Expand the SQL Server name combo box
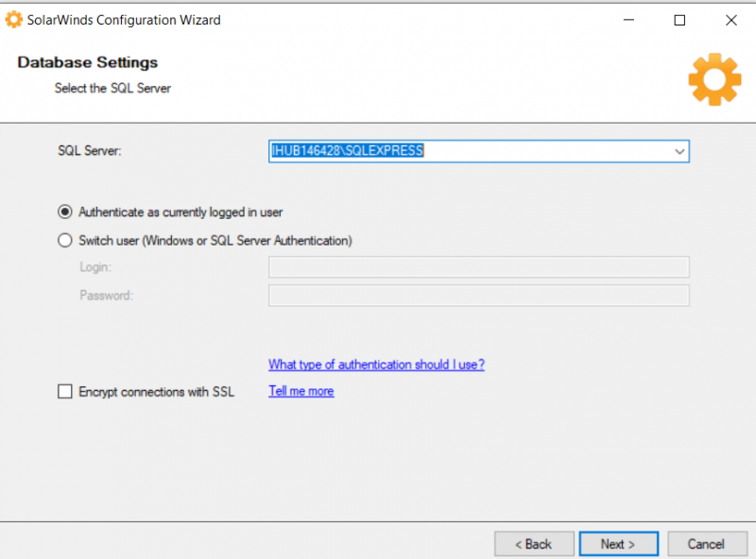 pos(679,151)
